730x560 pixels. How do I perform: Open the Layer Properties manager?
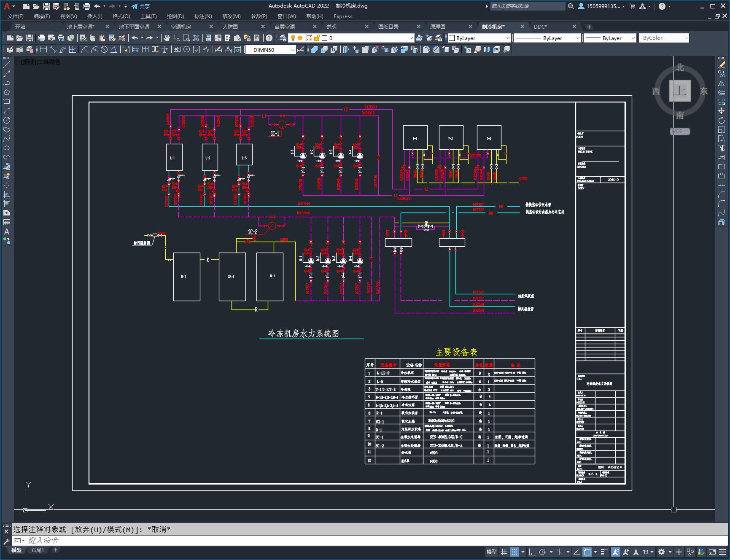click(283, 38)
